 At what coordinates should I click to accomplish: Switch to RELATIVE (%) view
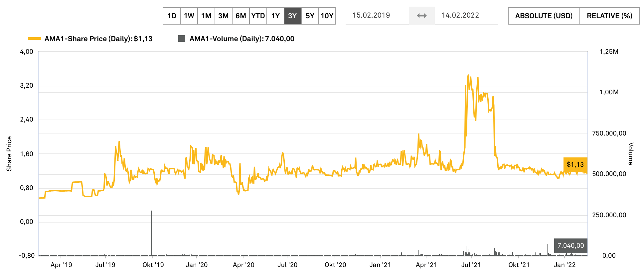[609, 16]
